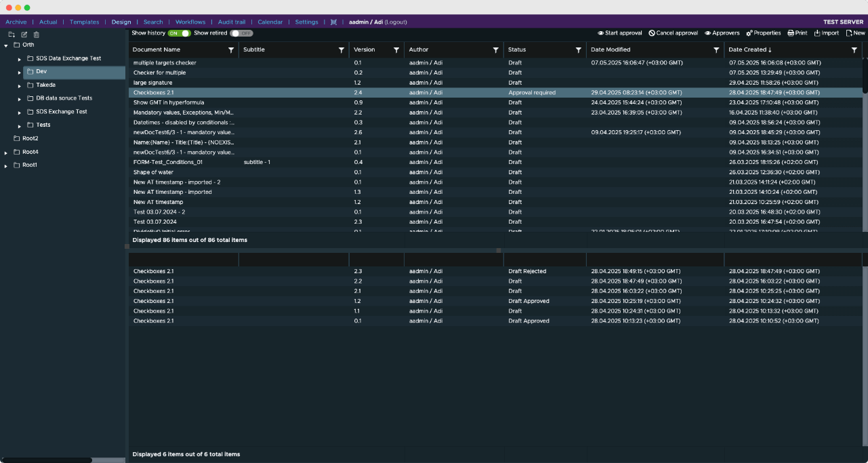Select the 'Checker for multiple' document row
Image resolution: width=868 pixels, height=463 pixels.
pyautogui.click(x=495, y=73)
